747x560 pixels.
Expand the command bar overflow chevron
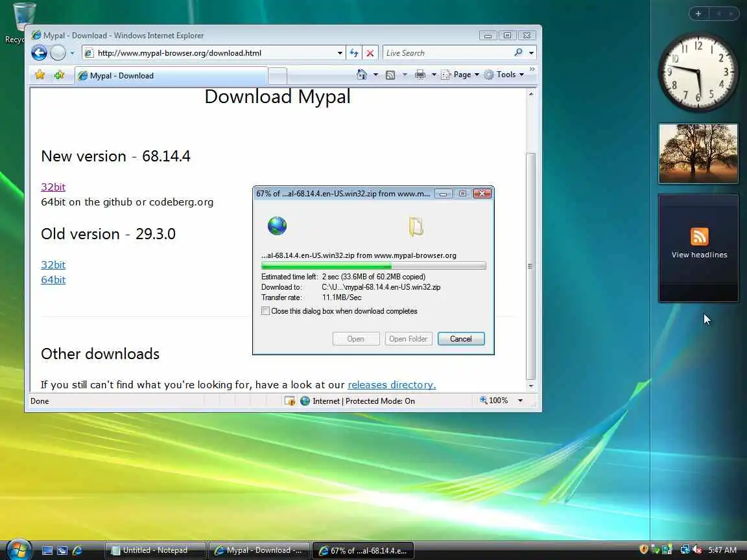click(x=532, y=69)
